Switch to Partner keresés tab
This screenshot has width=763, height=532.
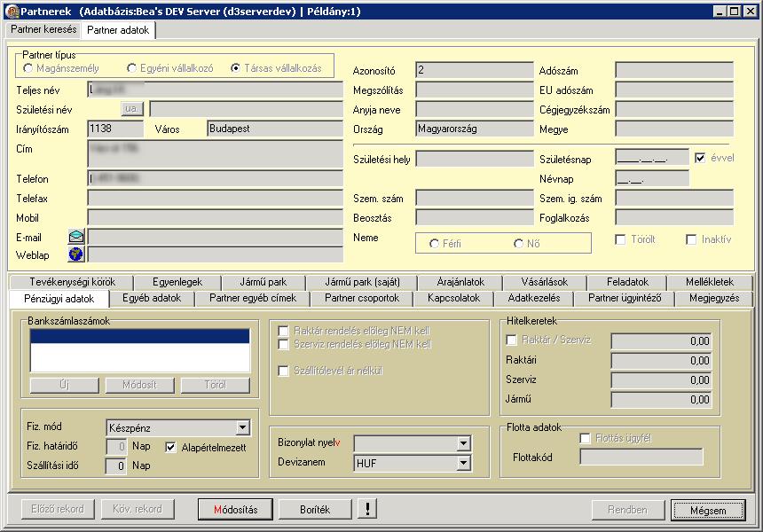click(43, 29)
